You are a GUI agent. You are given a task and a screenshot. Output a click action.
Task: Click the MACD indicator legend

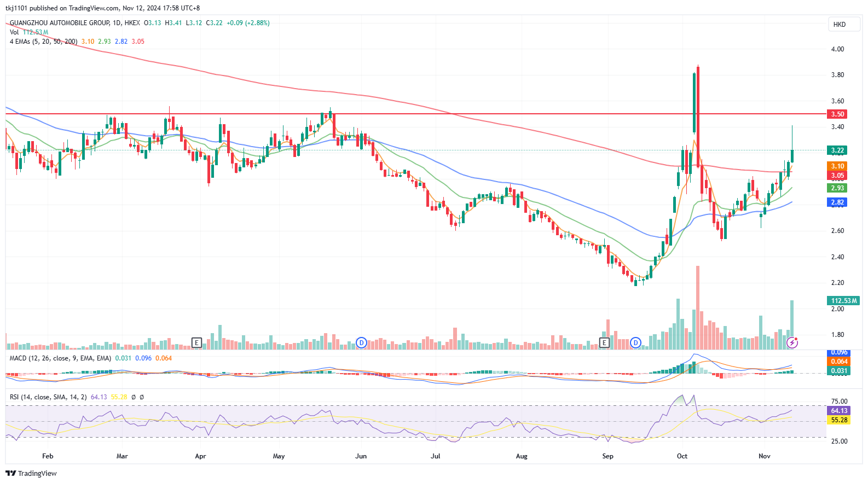(x=60, y=358)
